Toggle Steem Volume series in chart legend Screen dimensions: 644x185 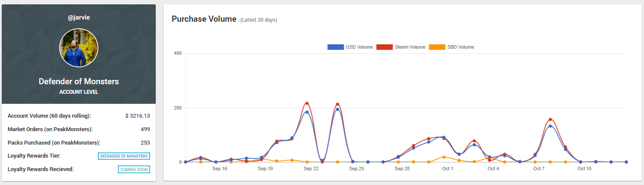coord(401,47)
